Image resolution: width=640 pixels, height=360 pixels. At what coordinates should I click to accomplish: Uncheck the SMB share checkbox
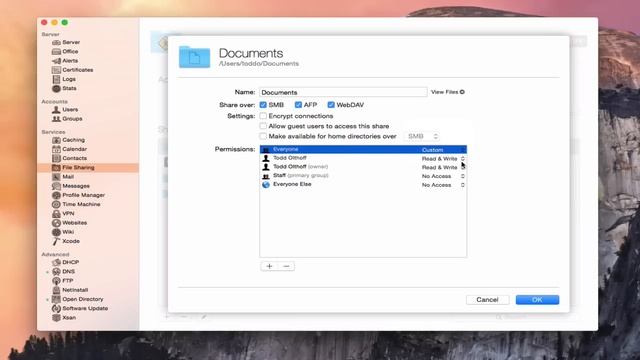coord(263,105)
